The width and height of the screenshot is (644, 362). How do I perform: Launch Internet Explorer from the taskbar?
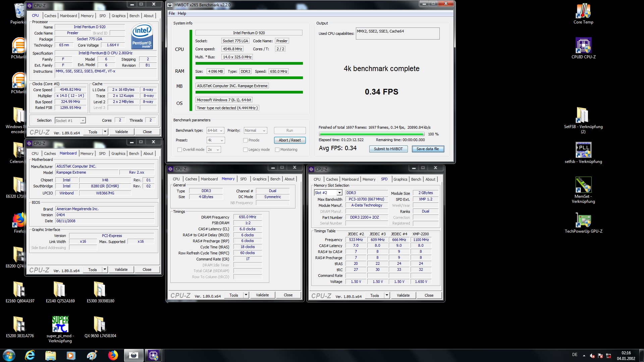(x=30, y=355)
